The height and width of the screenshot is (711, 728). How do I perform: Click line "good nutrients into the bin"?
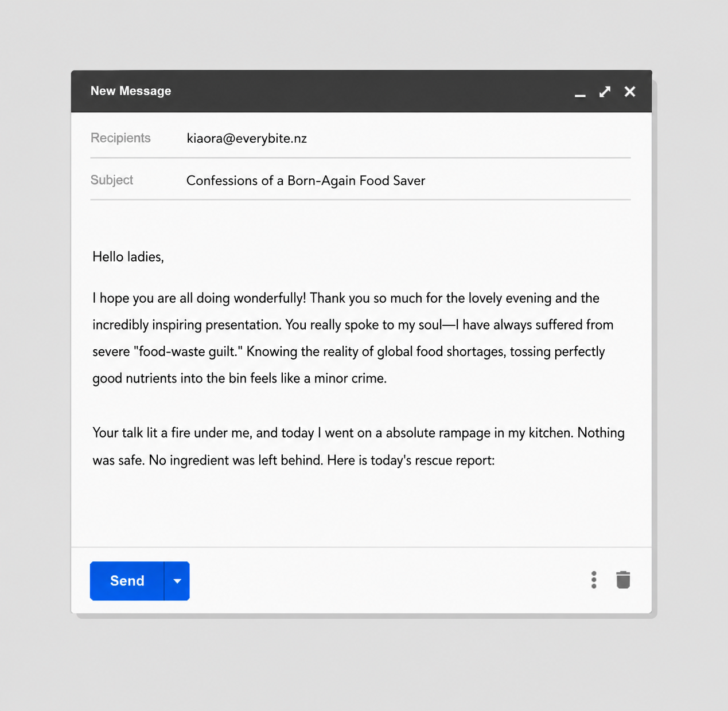click(240, 378)
